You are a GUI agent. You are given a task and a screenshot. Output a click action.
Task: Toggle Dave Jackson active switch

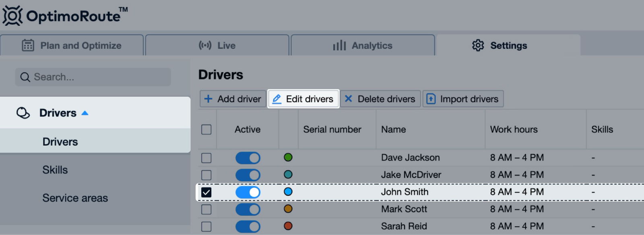pyautogui.click(x=248, y=158)
